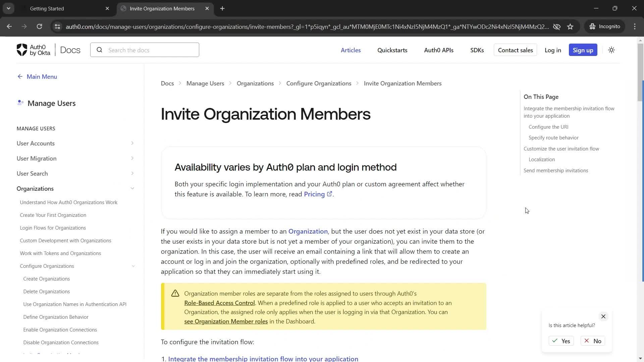Jump to Customize the user invitation flow
Screen dimensions: 644x362
click(561, 149)
